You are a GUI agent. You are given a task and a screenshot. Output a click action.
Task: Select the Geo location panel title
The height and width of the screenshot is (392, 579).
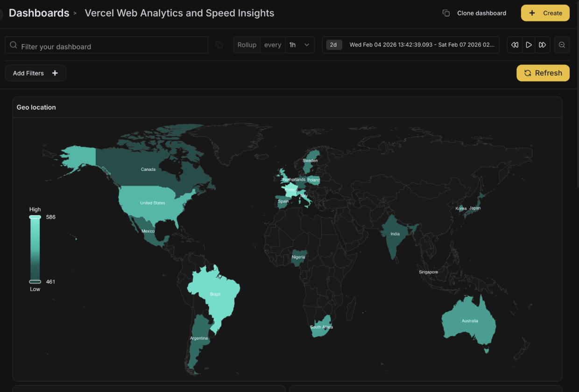pyautogui.click(x=36, y=107)
